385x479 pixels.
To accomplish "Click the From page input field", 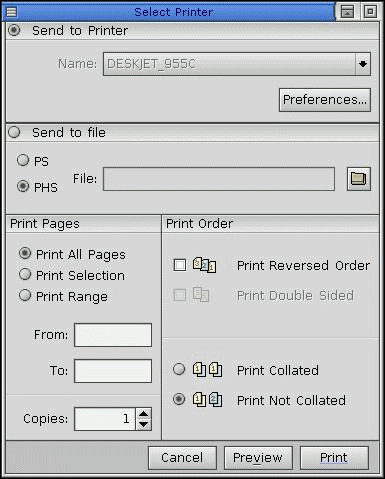I will pos(113,335).
